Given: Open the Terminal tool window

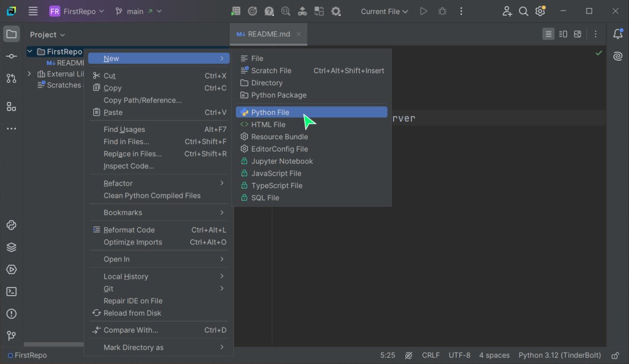Looking at the screenshot, I should coord(11,292).
